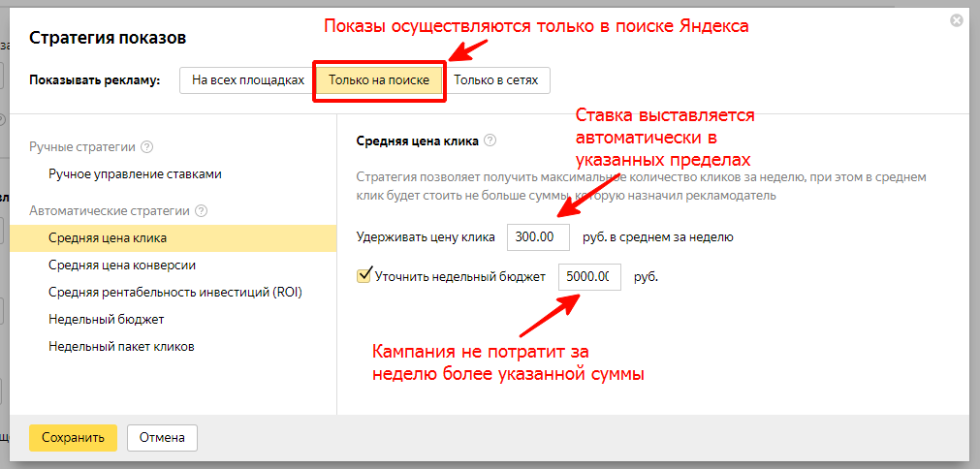Close the dialog with the X icon
The height and width of the screenshot is (469, 980).
956,20
